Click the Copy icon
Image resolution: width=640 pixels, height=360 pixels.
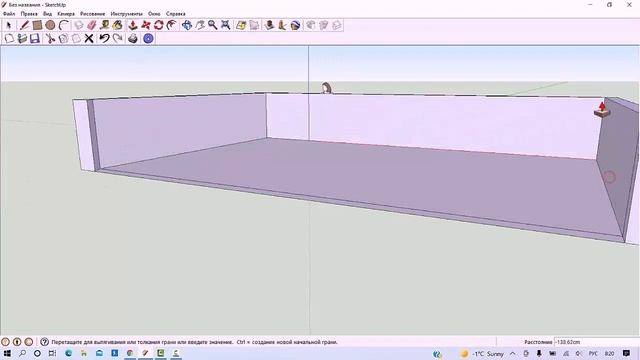[x=63, y=38]
